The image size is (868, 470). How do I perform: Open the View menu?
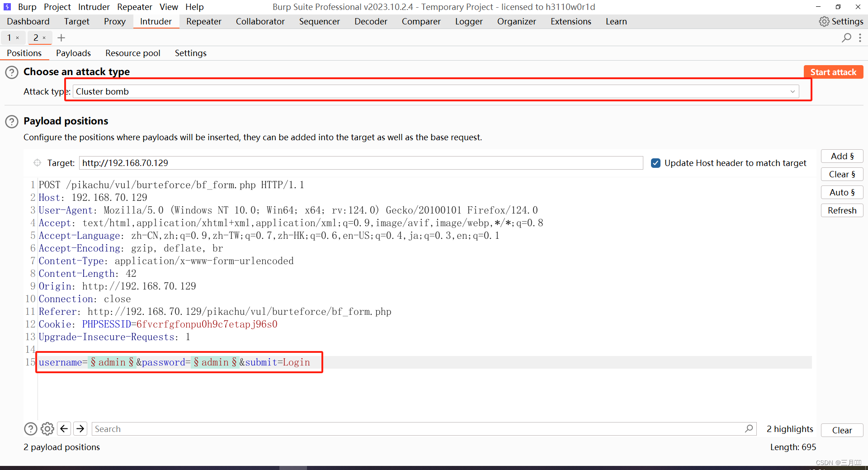169,7
